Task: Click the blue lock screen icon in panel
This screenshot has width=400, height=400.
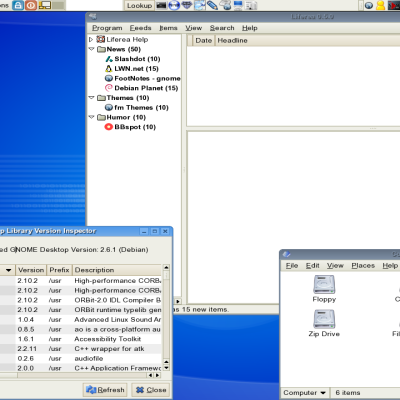Action: click(x=18, y=5)
